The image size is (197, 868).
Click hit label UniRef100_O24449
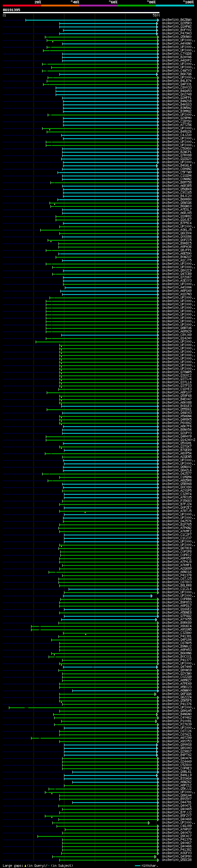[x=177, y=761]
